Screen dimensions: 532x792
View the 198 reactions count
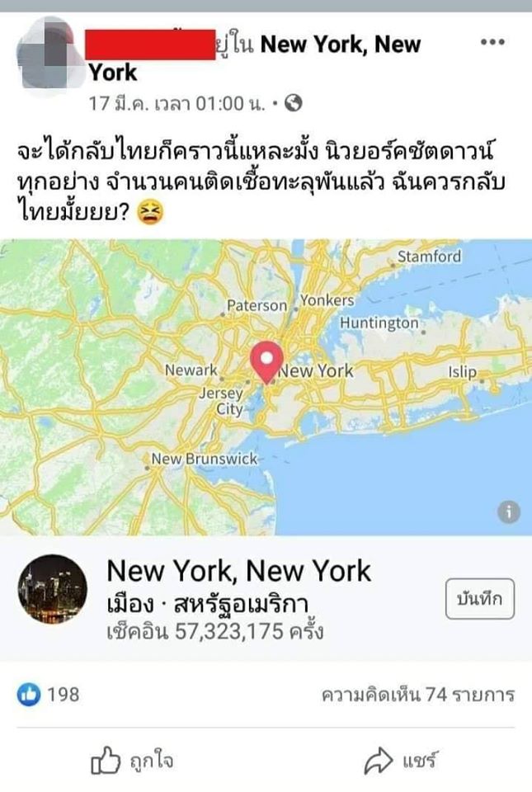pyautogui.click(x=63, y=695)
